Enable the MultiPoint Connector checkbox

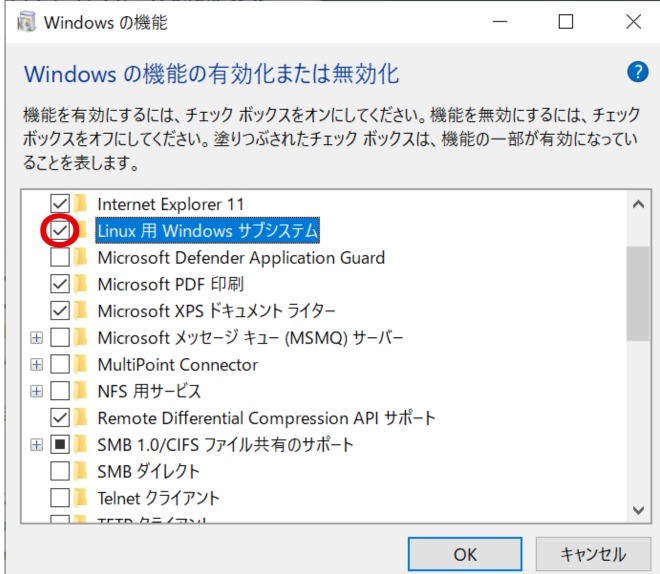point(60,364)
